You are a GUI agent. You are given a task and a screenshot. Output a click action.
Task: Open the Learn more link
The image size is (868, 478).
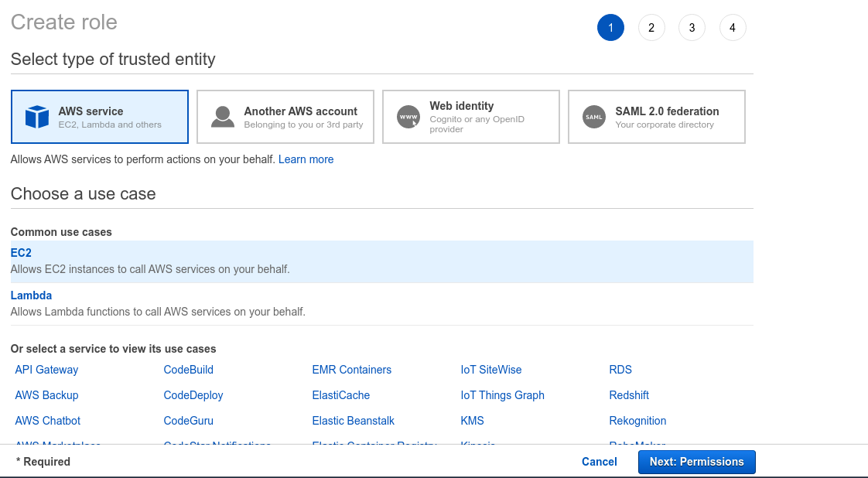306,159
